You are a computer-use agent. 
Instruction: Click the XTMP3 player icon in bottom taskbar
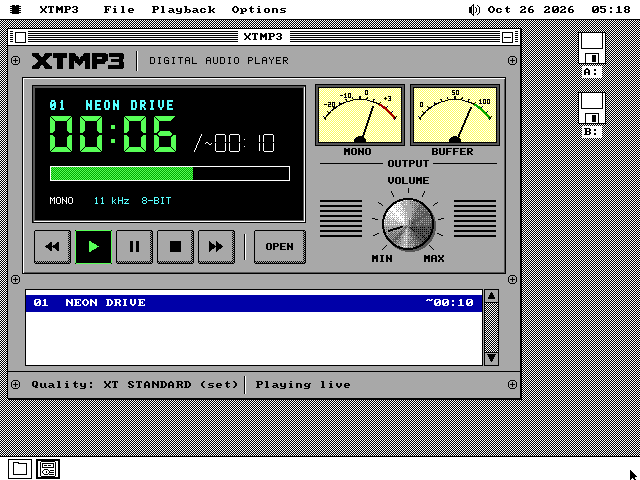point(48,469)
